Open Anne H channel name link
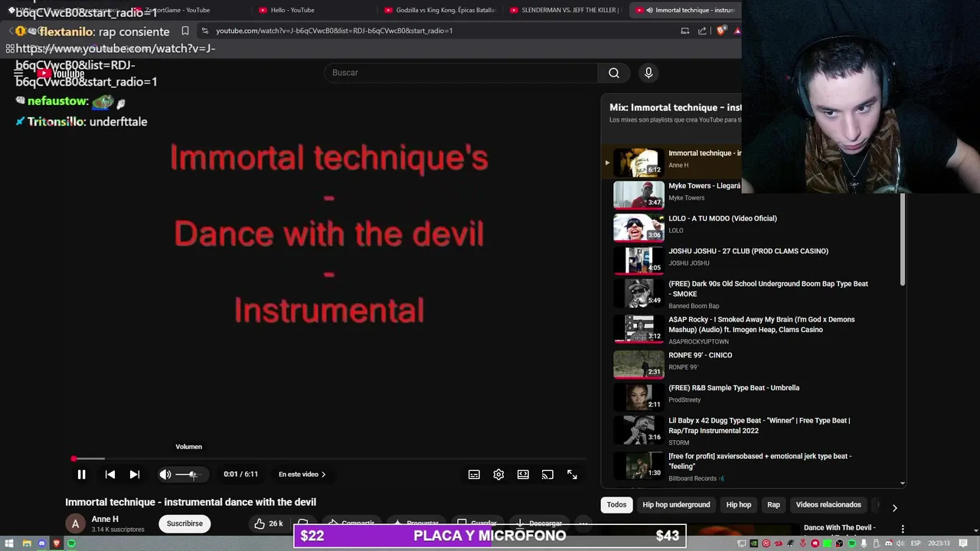980x551 pixels. 105,519
